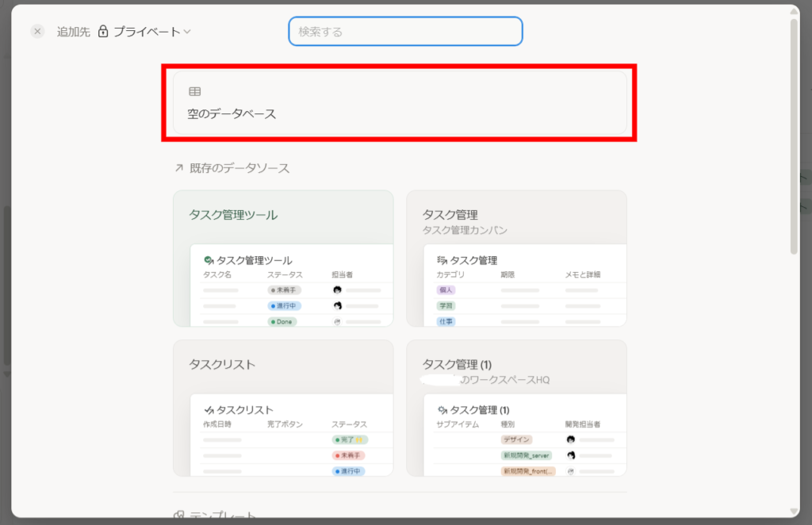Open the タスク管理 (1) data source card
This screenshot has height=525, width=812.
point(516,408)
